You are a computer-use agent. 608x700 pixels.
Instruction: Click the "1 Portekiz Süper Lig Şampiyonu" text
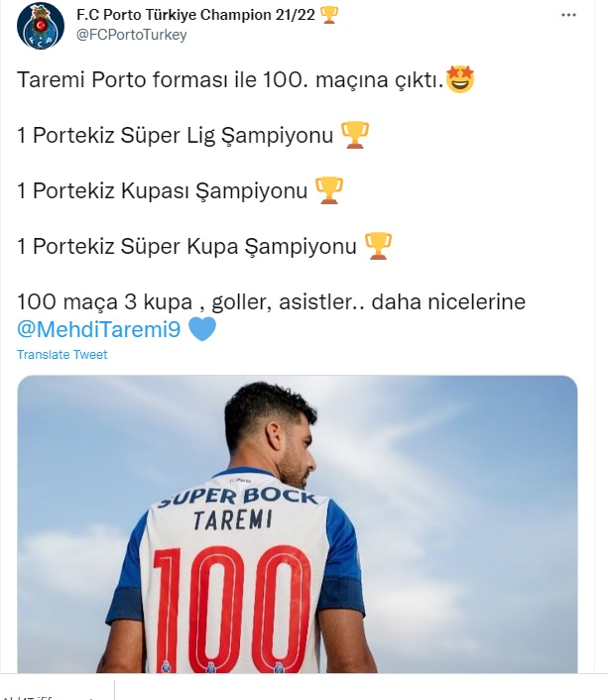coord(175,136)
